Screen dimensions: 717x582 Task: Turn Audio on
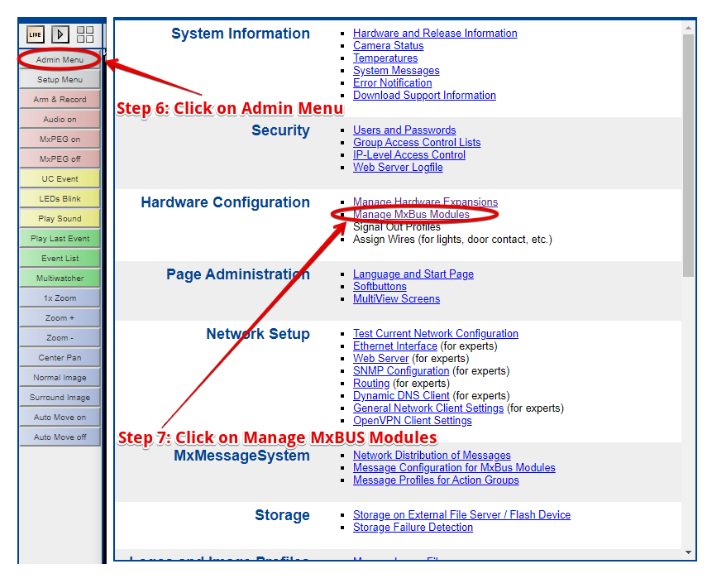pos(60,120)
